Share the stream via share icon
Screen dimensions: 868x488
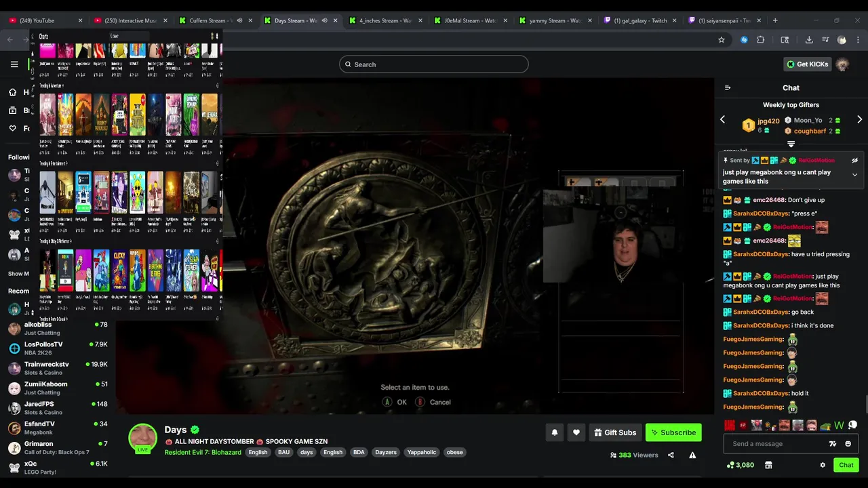click(671, 455)
